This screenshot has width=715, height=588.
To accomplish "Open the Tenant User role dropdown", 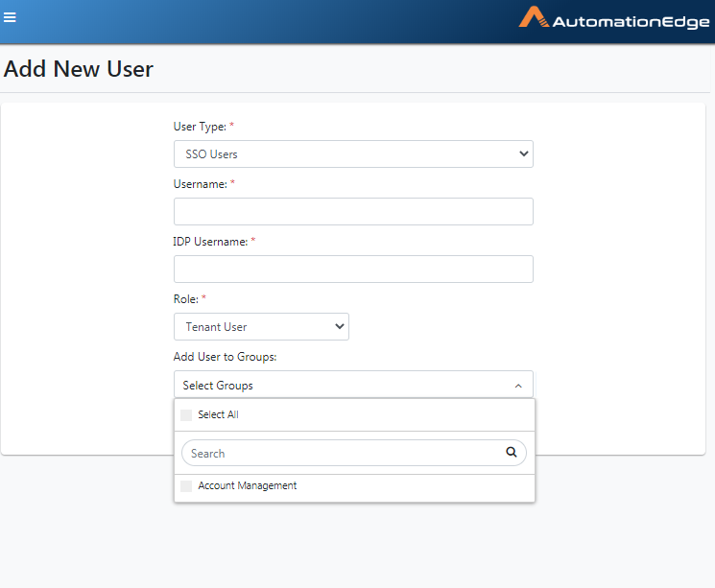I will pos(261,326).
